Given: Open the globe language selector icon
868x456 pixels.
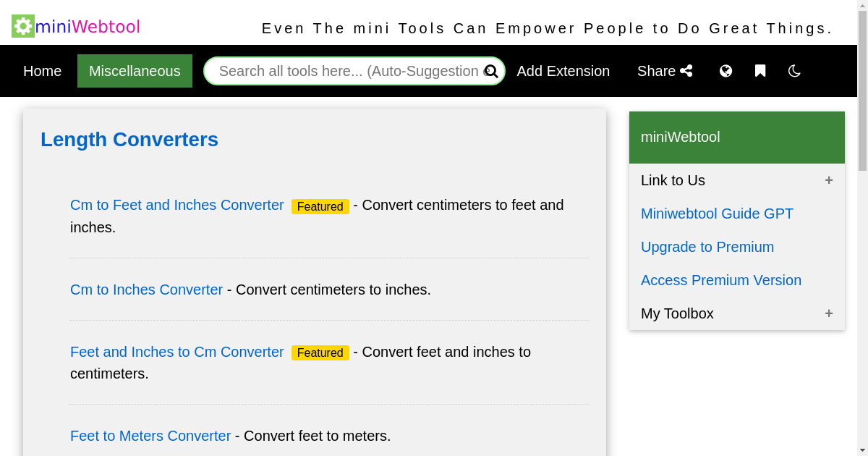Looking at the screenshot, I should 726,71.
